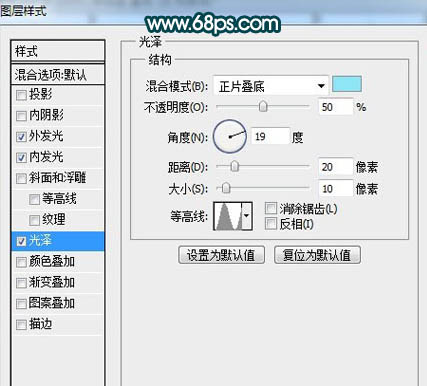Tick the 消除锯齿 checkbox

pyautogui.click(x=271, y=208)
